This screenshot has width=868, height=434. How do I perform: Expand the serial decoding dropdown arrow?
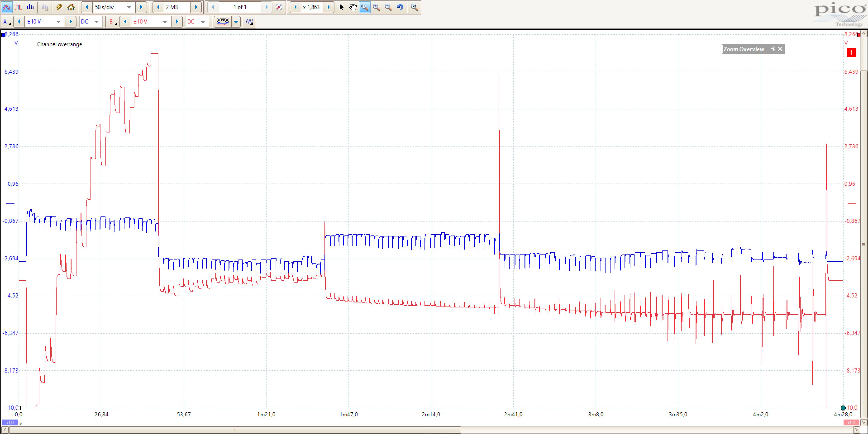pos(236,21)
